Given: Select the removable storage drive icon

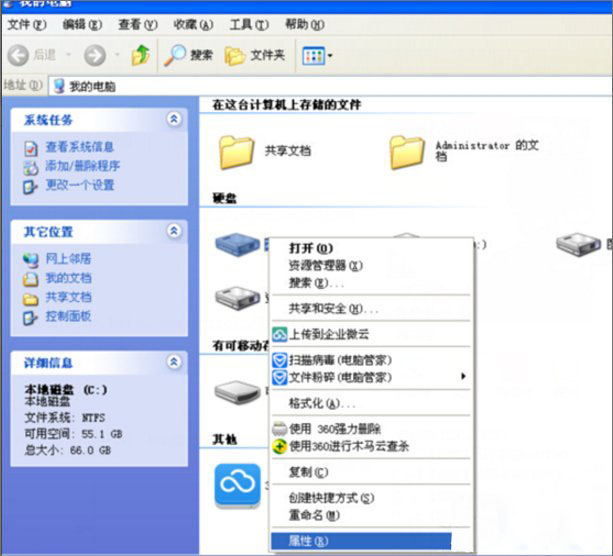Looking at the screenshot, I should pyautogui.click(x=237, y=392).
